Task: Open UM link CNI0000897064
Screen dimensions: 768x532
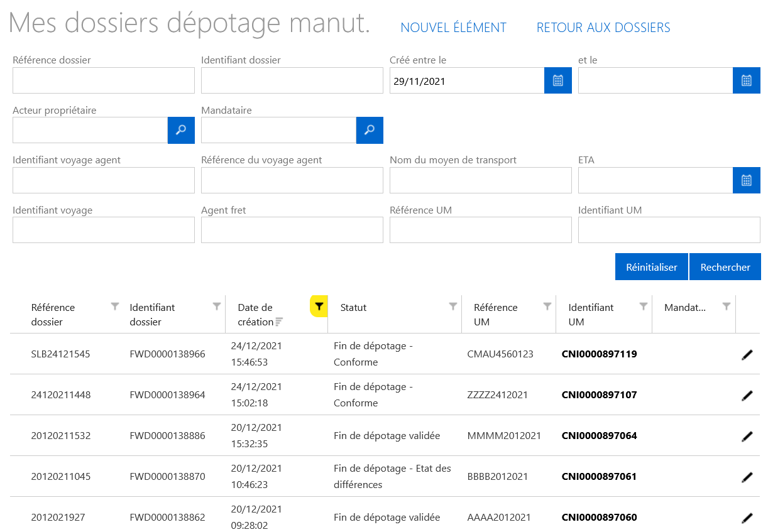Action: 600,436
